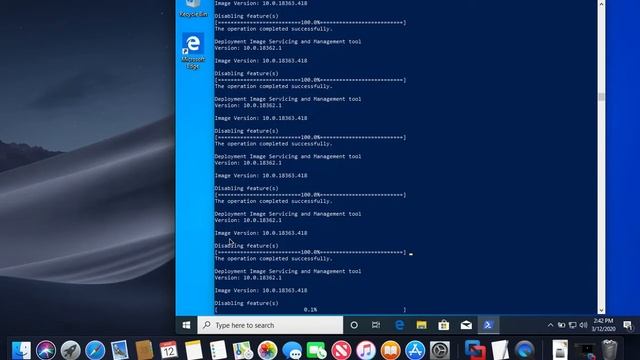Launch Edge from the Windows taskbar
This screenshot has width=640, height=360.
click(x=400, y=325)
